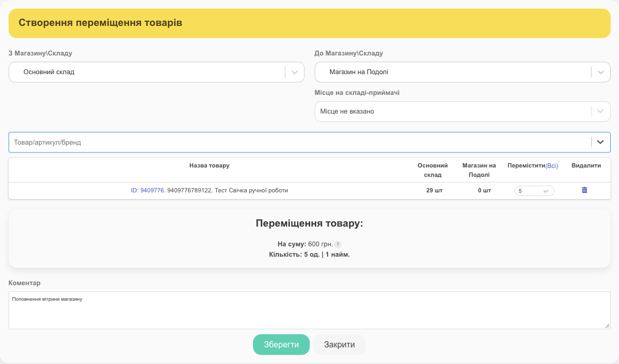Open the Місце не вказано chevron
Viewport: 619px width, 364px height.
[600, 111]
